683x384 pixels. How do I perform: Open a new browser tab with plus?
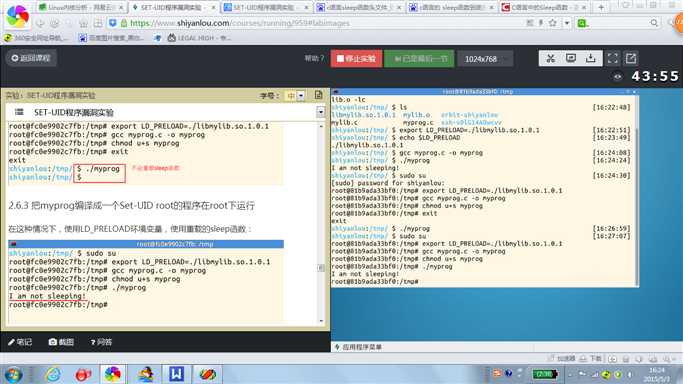601,7
